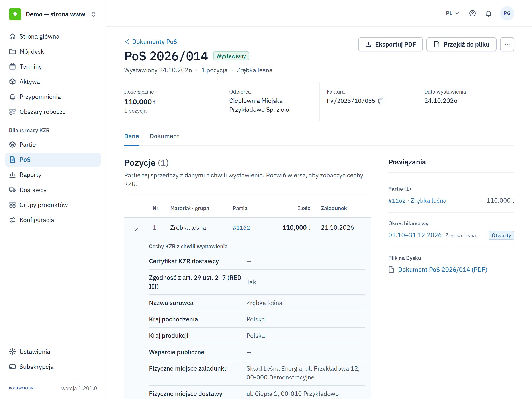Image resolution: width=532 pixels, height=399 pixels.
Task: Switch to the Dokument tab
Action: (164, 136)
